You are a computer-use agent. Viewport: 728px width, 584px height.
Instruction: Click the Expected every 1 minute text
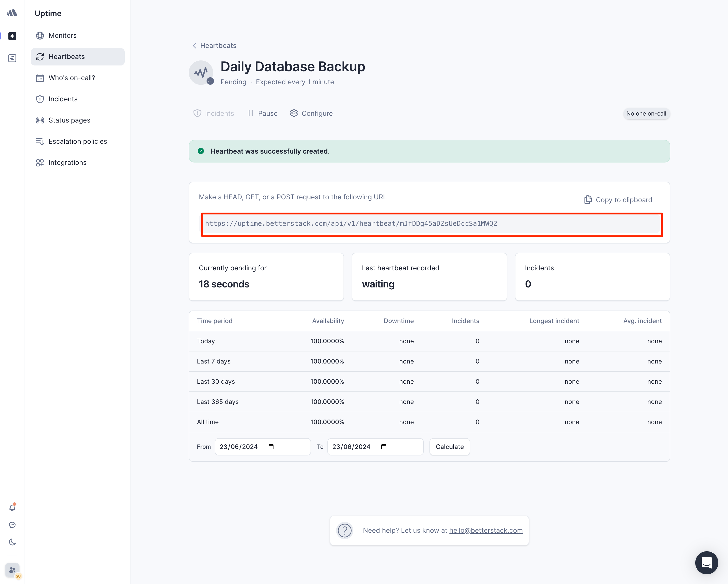click(x=295, y=82)
